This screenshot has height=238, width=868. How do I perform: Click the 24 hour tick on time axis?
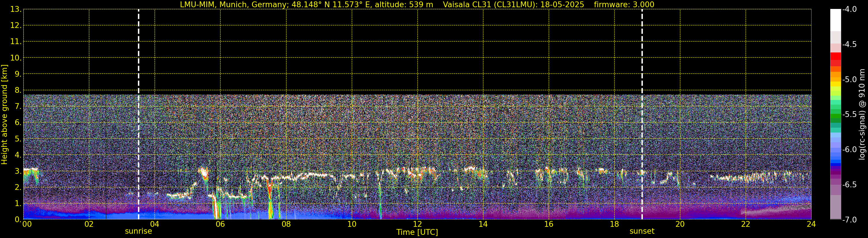(811, 224)
